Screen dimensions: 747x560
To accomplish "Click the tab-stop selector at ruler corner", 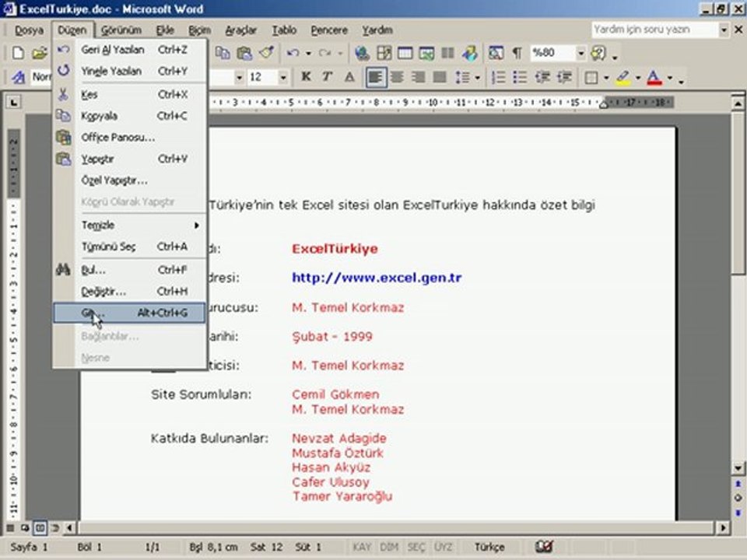I will (14, 101).
